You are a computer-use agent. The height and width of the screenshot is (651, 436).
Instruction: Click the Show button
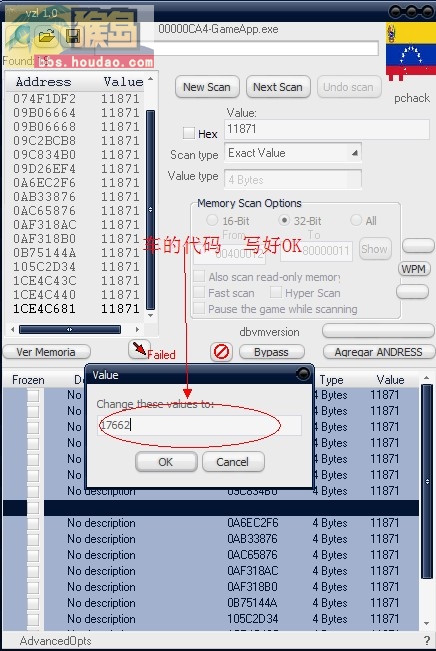(375, 249)
